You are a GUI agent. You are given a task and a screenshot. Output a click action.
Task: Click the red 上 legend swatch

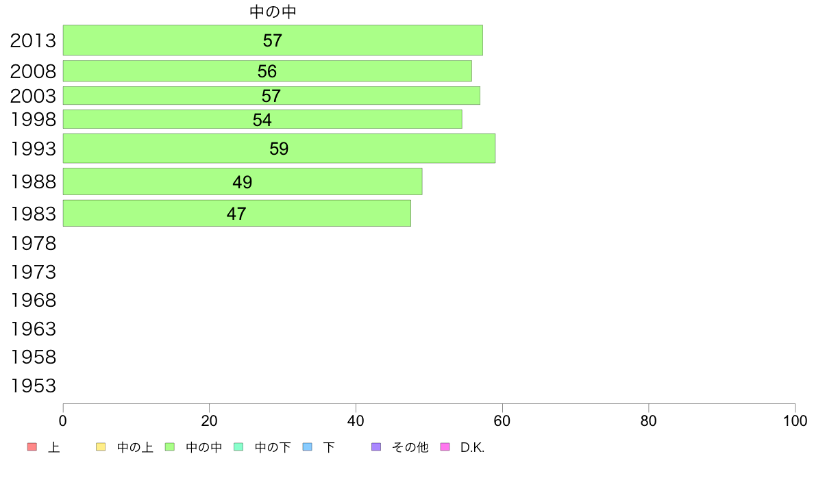point(32,447)
